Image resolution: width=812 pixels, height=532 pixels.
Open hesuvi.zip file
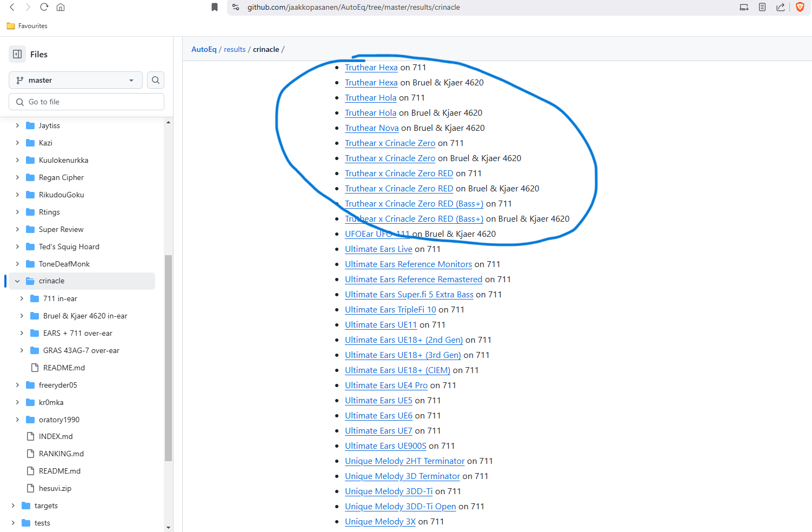(x=55, y=488)
